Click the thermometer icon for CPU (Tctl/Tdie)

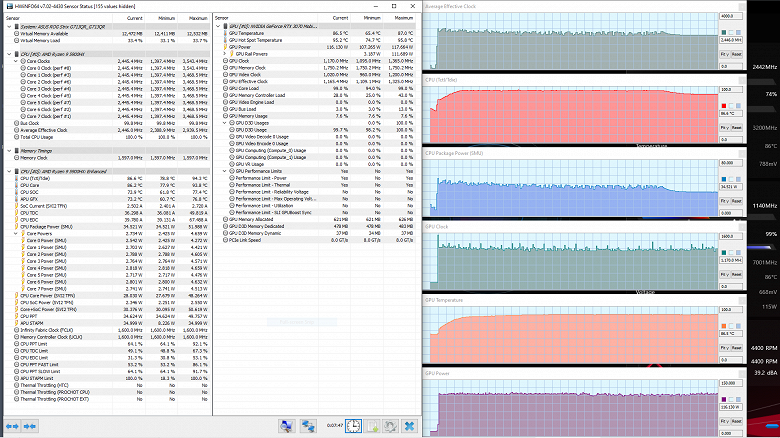pos(16,178)
